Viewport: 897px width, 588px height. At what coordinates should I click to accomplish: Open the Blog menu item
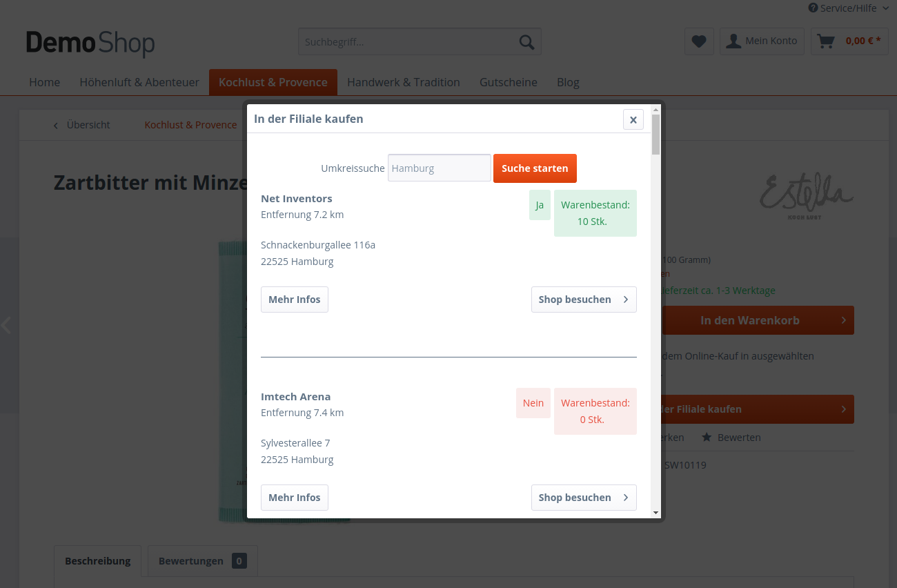(568, 82)
